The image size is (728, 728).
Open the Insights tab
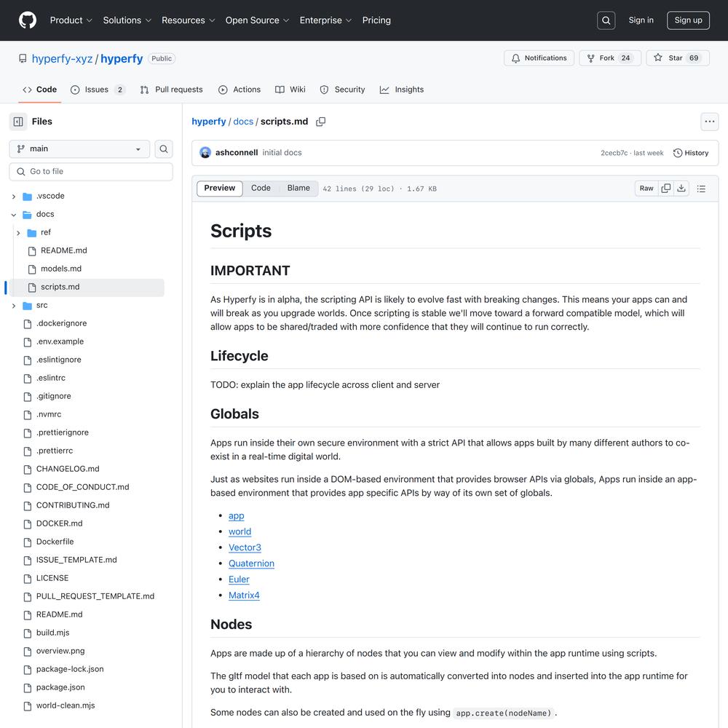(402, 90)
